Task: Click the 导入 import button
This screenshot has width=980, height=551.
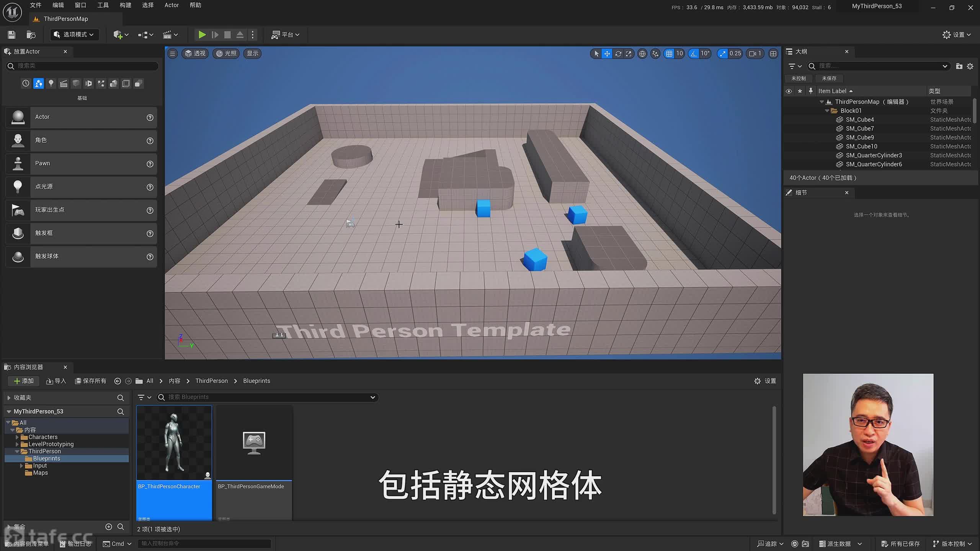Action: (56, 381)
